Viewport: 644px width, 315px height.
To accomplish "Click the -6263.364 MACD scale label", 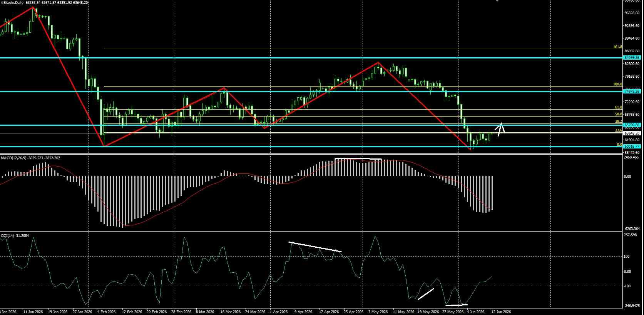I will pyautogui.click(x=632, y=229).
